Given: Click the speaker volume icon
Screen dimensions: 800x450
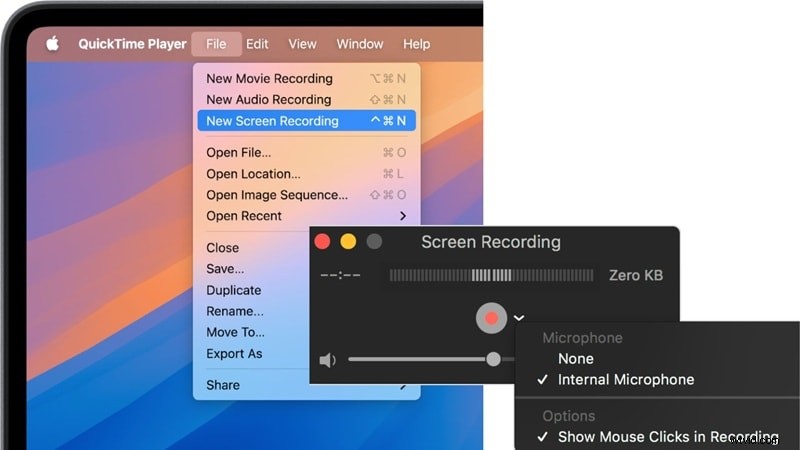Looking at the screenshot, I should click(327, 360).
